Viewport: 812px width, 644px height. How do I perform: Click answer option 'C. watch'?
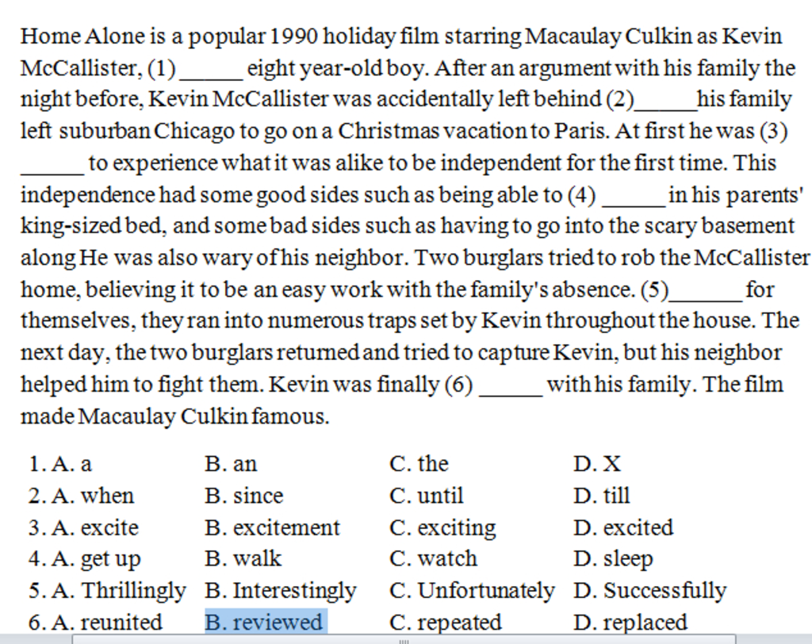pos(434,558)
